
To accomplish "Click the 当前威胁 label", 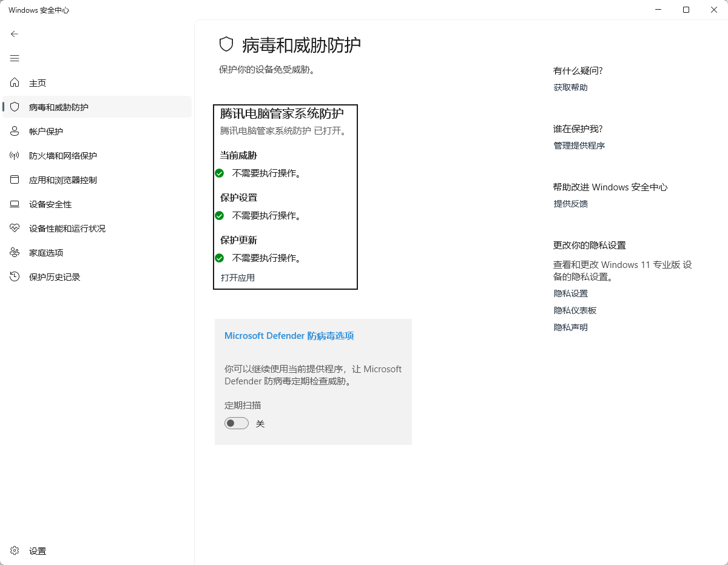I will click(x=238, y=155).
